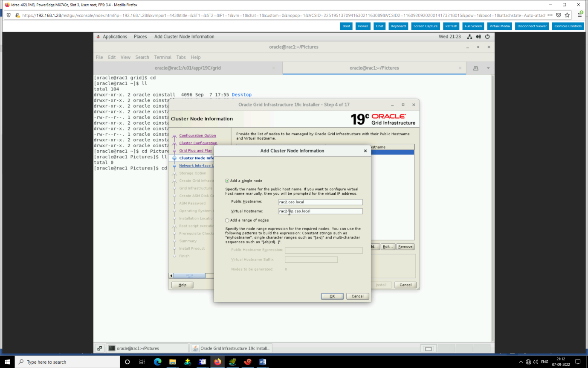
Task: Click the Windows search box
Action: 68,362
